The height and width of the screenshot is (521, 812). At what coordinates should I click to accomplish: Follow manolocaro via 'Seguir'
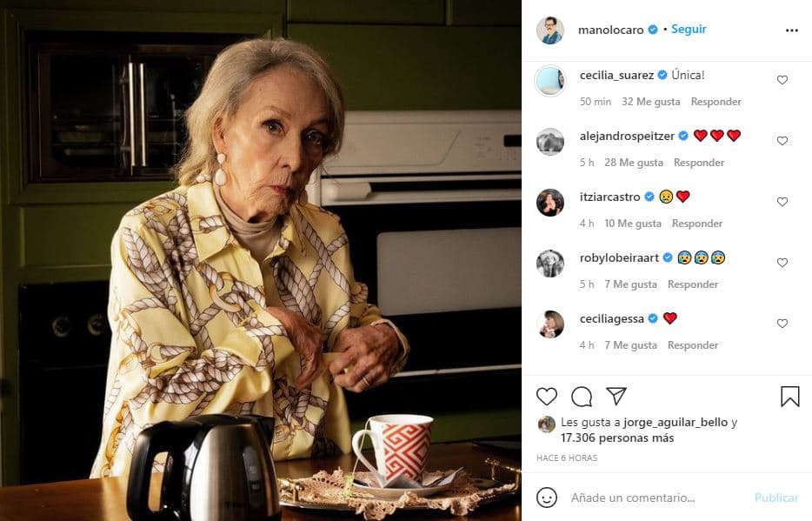pos(687,29)
